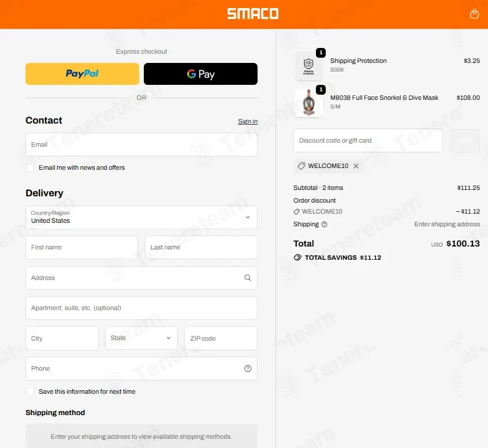Click the Address search magnifier icon
The height and width of the screenshot is (448, 488).
(x=248, y=278)
